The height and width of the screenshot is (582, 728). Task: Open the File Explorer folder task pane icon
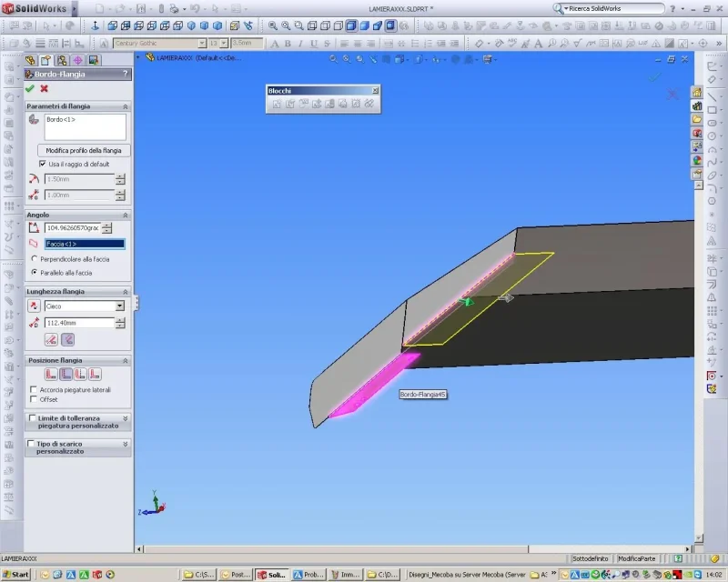click(697, 119)
